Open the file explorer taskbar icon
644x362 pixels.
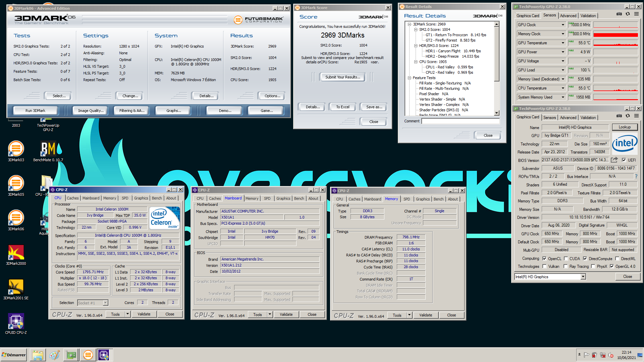38,355
